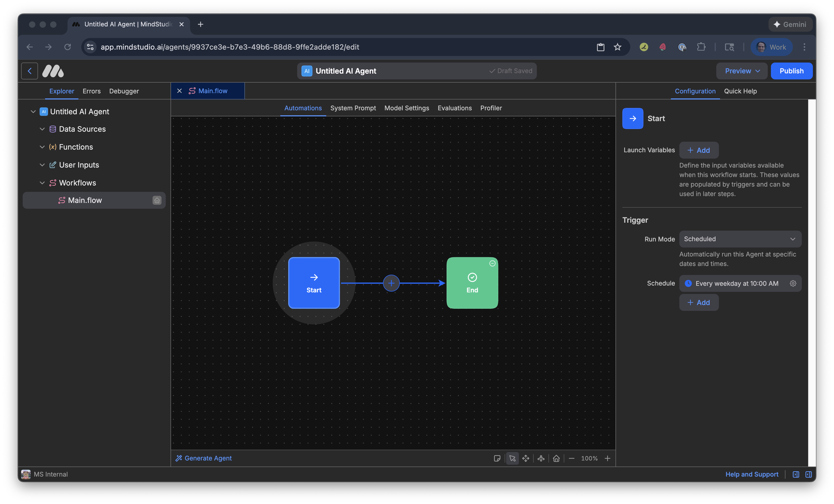834x504 pixels.
Task: Click the home icon to fit the canvas view
Action: (556, 458)
